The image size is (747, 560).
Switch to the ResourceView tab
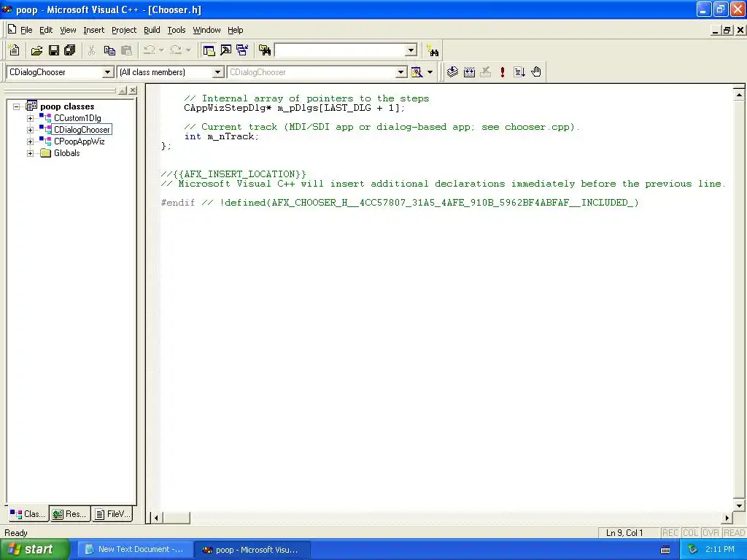tap(70, 514)
